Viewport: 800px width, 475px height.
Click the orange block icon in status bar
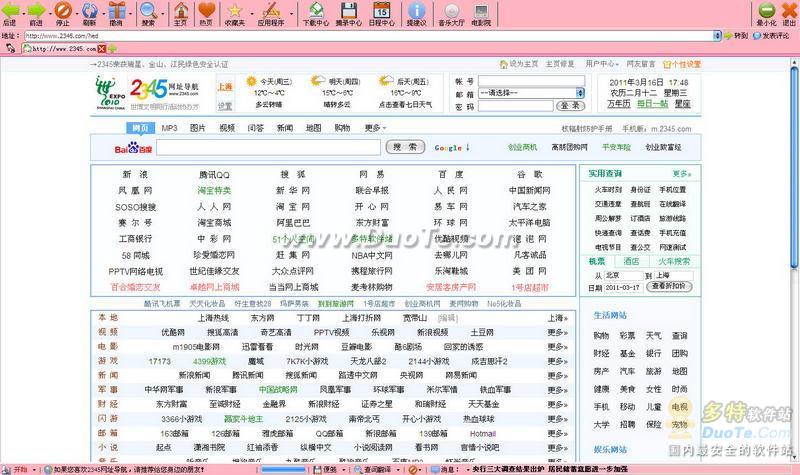point(412,469)
